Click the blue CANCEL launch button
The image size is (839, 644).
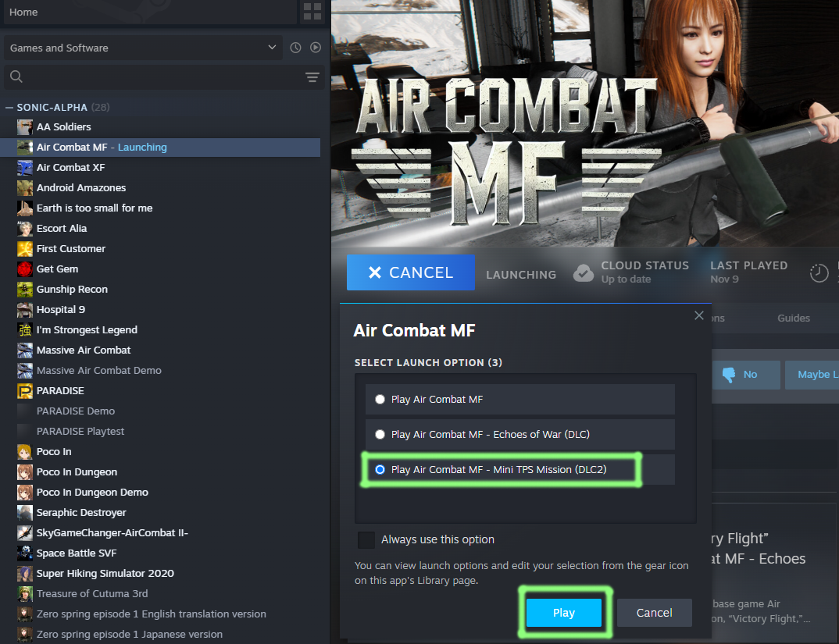pyautogui.click(x=411, y=272)
